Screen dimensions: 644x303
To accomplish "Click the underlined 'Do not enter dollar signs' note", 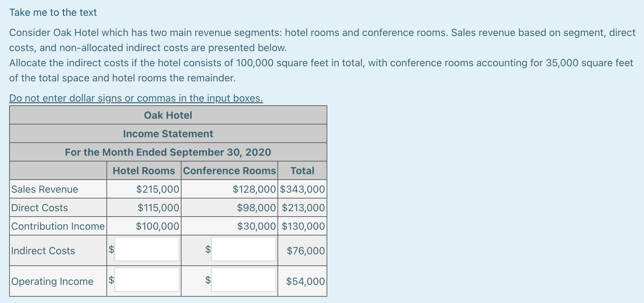I will click(x=136, y=98).
